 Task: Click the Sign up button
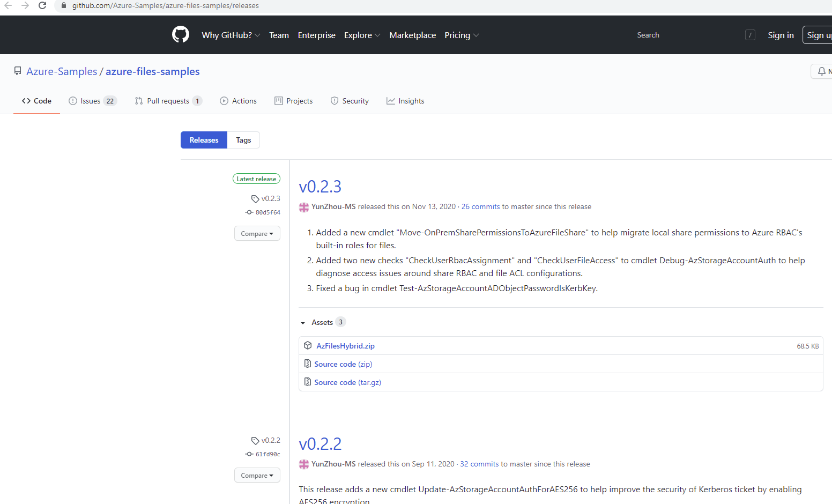tap(818, 35)
